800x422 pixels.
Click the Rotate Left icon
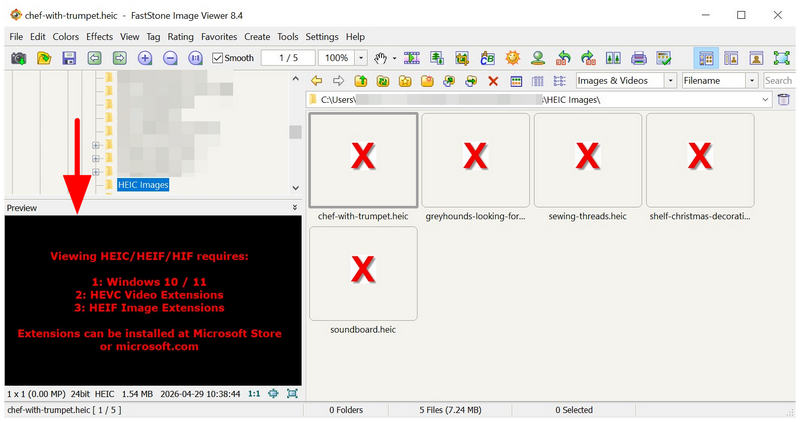[563, 58]
